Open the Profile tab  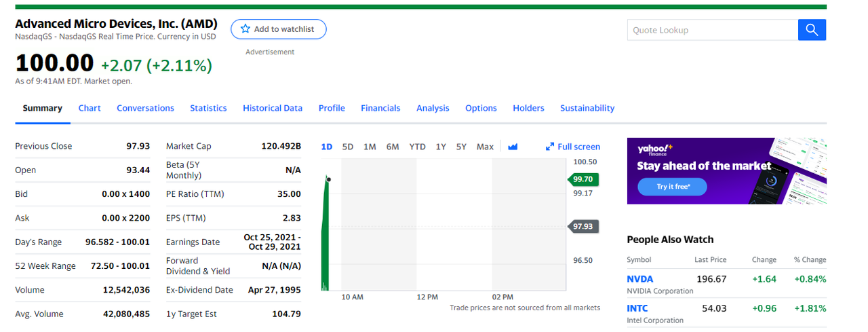click(x=332, y=108)
